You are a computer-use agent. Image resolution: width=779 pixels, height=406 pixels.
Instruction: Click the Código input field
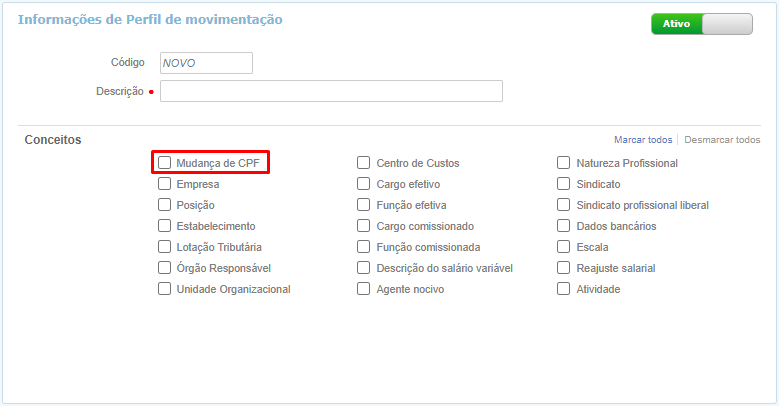coord(206,63)
